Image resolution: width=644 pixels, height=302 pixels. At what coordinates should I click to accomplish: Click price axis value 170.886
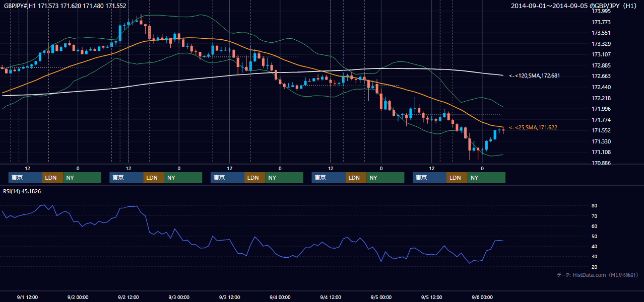[601, 163]
